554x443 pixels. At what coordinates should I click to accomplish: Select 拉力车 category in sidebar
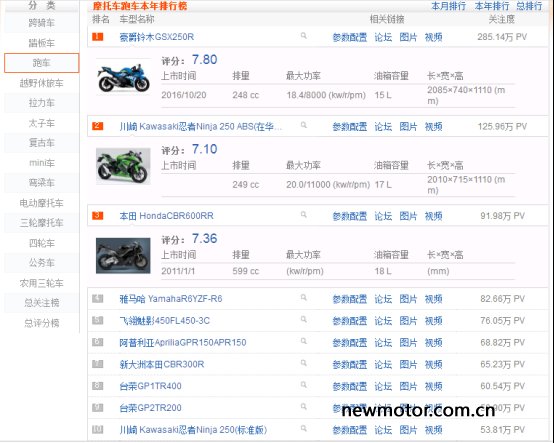click(42, 103)
